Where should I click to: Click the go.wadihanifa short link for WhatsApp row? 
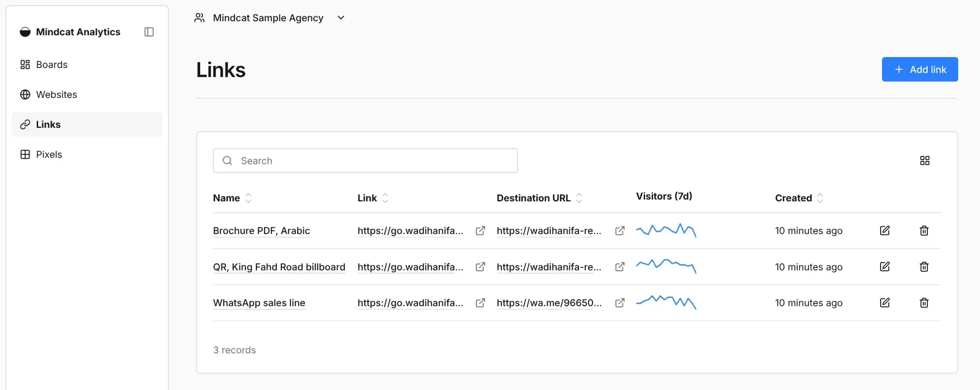(410, 303)
